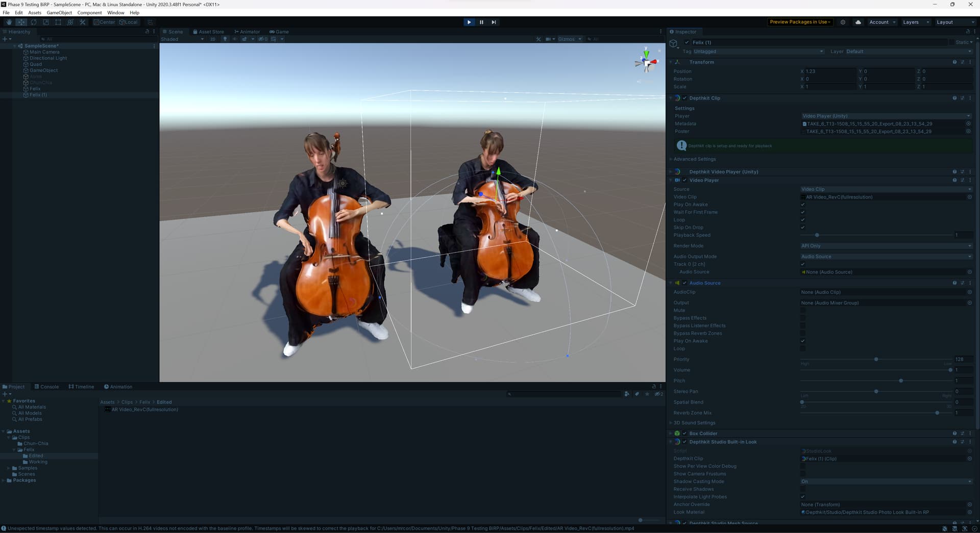The height and width of the screenshot is (533, 980).
Task: Click the scene orientation gizmo
Action: [647, 63]
